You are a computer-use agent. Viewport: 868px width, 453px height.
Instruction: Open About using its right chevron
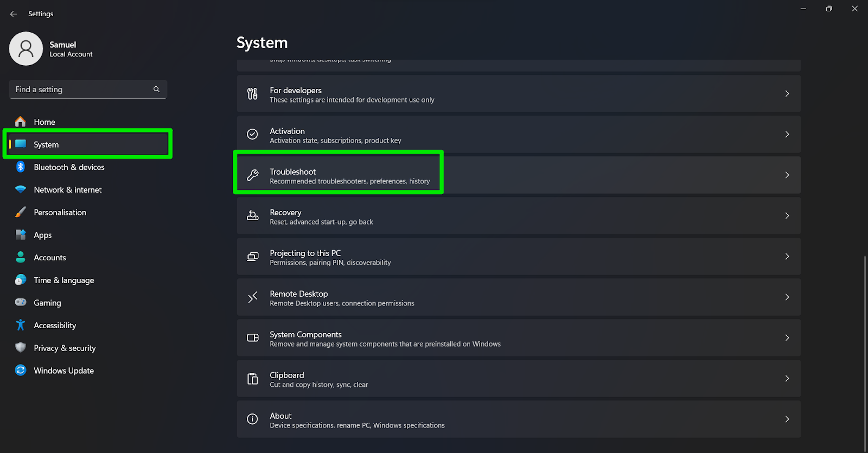[x=787, y=419]
